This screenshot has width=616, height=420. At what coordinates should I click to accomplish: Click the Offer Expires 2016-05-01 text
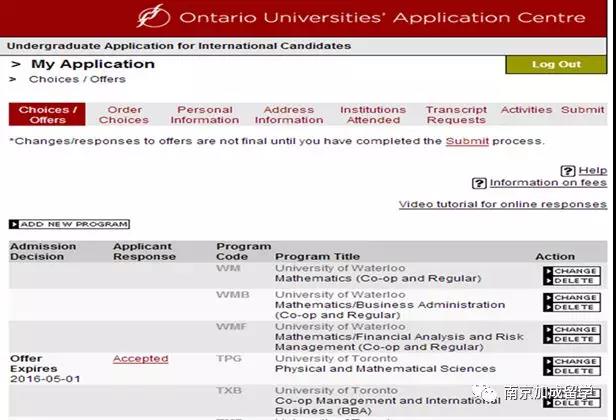point(45,369)
